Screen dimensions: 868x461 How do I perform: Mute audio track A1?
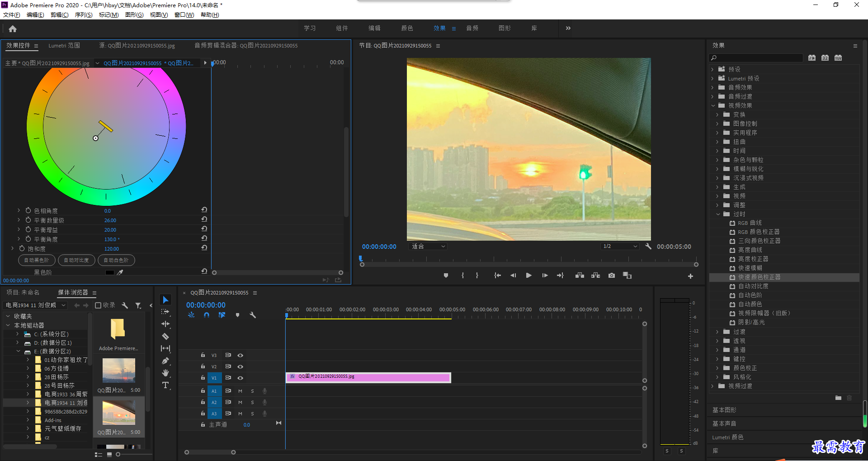coord(241,391)
